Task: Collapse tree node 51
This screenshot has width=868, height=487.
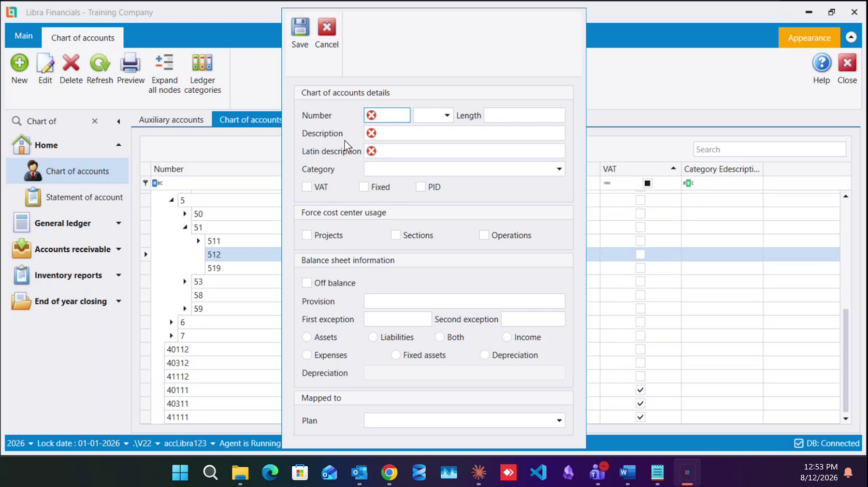Action: pyautogui.click(x=185, y=227)
